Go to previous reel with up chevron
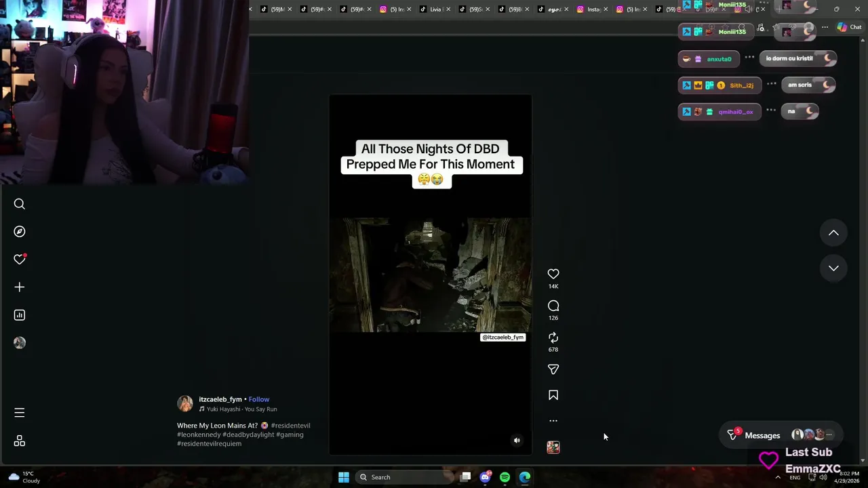Screen dimensions: 868x488 click(x=833, y=233)
